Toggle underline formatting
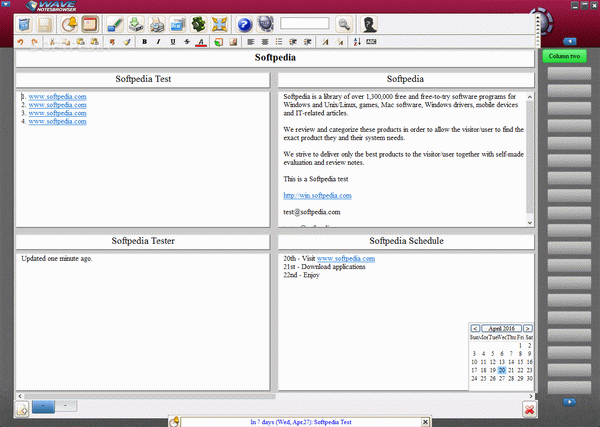Viewport: 600px width, 427px height. coord(173,42)
